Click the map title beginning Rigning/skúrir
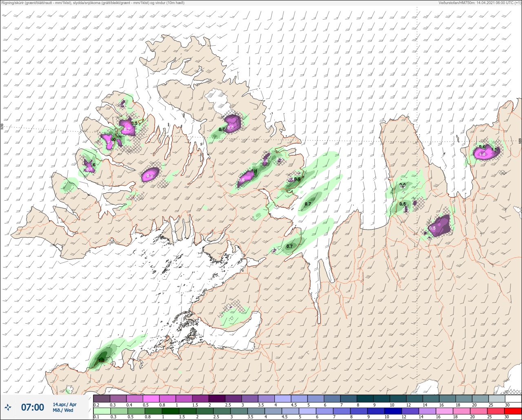Image resolution: width=522 pixels, height=420 pixels. pos(93,3)
